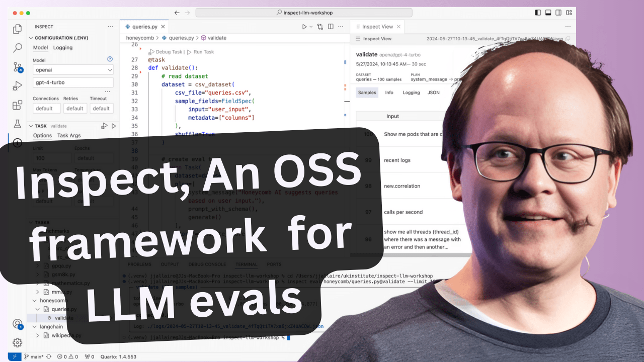Open the Ports panel tab

274,264
